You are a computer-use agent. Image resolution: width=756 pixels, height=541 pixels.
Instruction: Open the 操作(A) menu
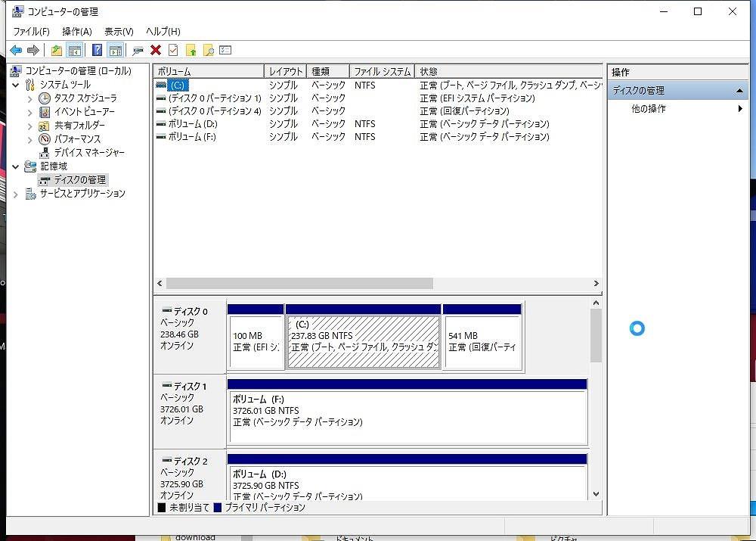tap(77, 31)
